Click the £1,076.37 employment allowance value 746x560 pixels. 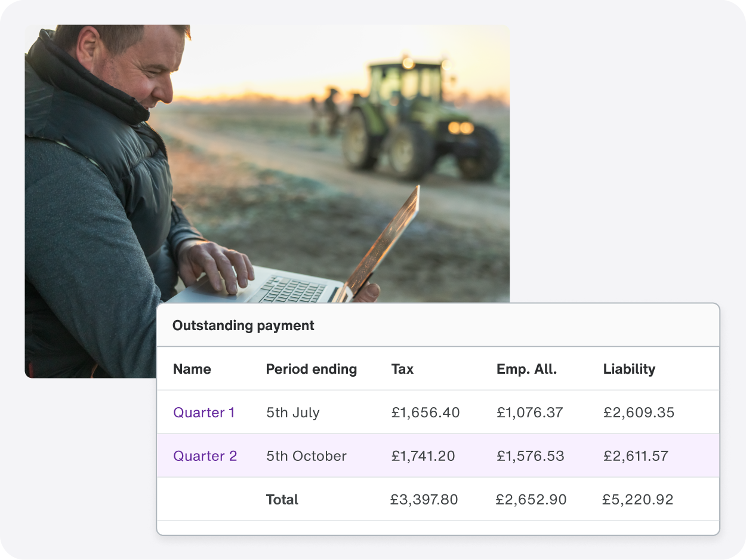[530, 413]
